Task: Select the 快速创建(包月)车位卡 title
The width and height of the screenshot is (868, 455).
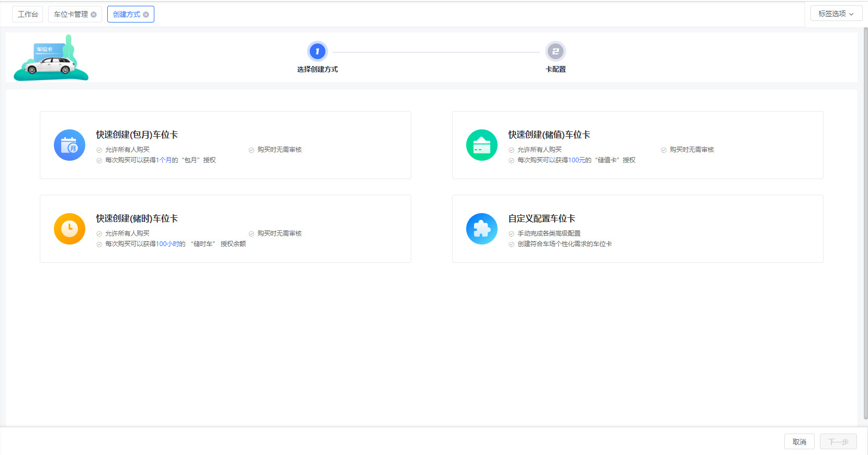Action: [137, 135]
